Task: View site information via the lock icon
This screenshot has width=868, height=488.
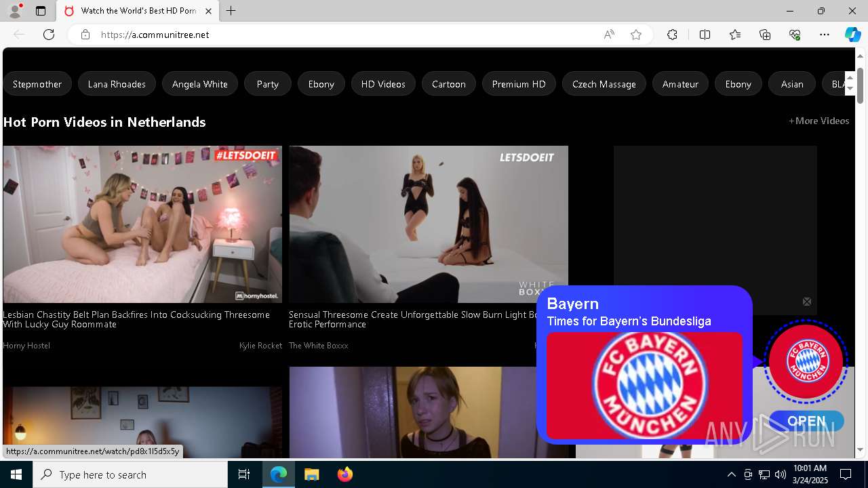Action: (85, 35)
